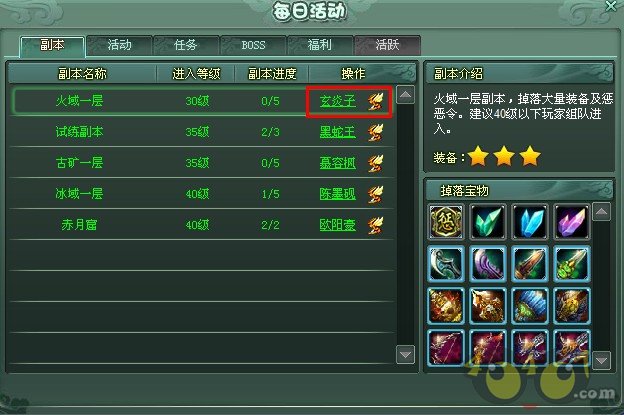Click the flying boot icon beside 玄炎子
The width and height of the screenshot is (624, 415).
(x=375, y=101)
